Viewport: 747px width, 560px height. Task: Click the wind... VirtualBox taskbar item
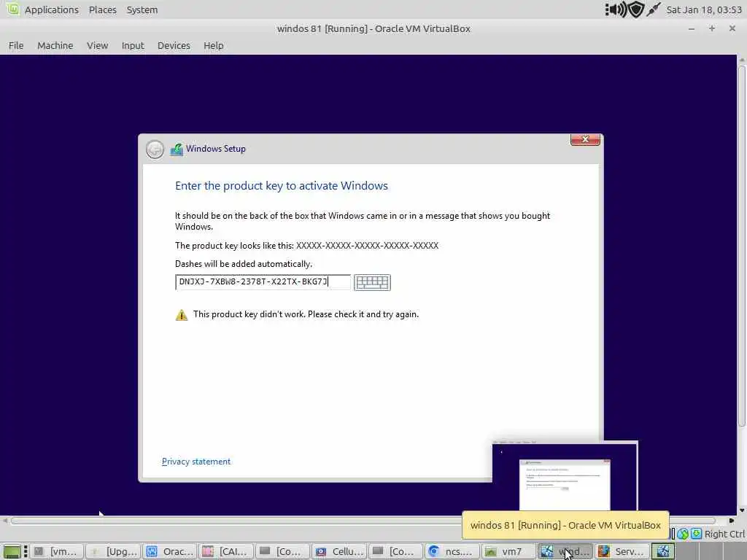pyautogui.click(x=565, y=551)
